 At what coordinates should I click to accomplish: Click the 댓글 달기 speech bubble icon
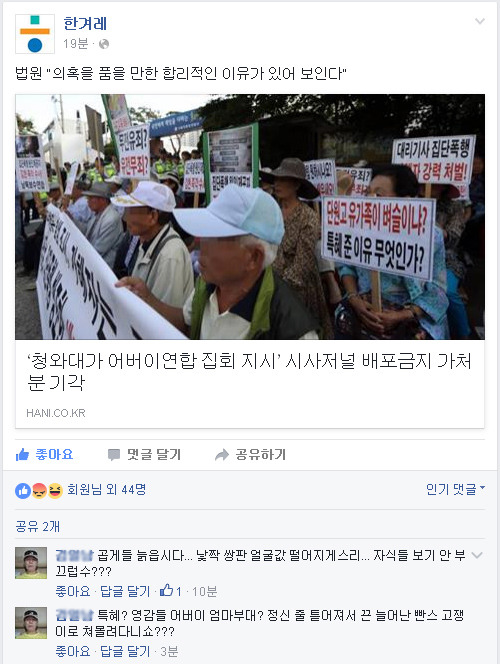113,455
